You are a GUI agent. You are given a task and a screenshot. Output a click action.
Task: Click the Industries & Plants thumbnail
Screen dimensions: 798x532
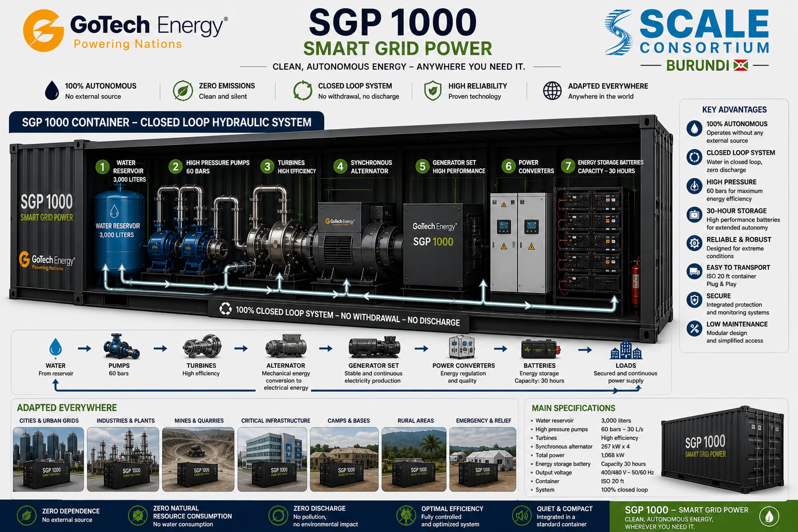[123, 459]
